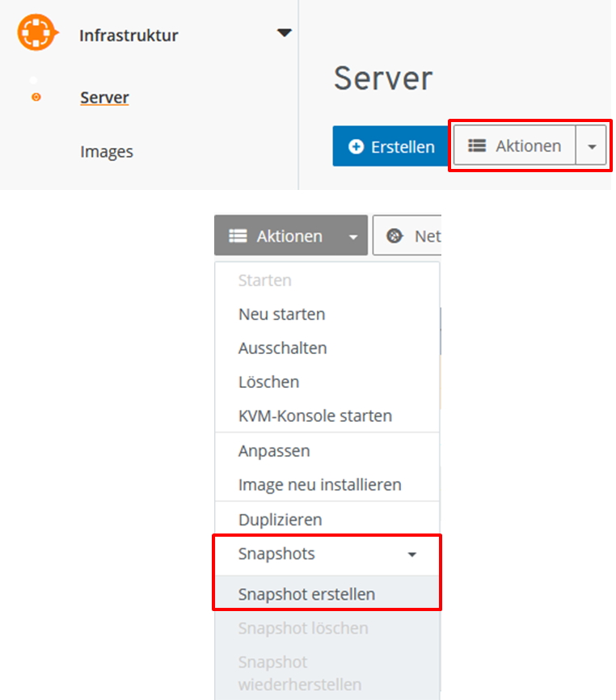This screenshot has width=616, height=700.
Task: Click the network wheel icon next to Aktionen
Action: point(393,234)
